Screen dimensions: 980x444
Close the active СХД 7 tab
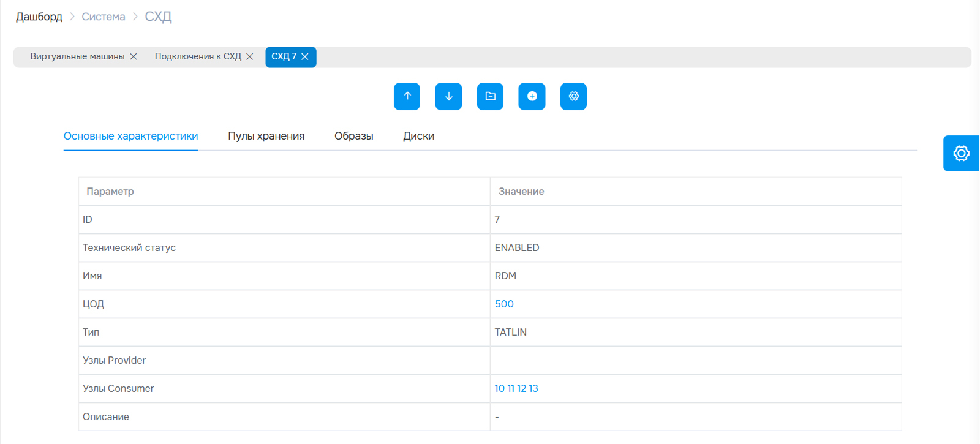pos(305,56)
